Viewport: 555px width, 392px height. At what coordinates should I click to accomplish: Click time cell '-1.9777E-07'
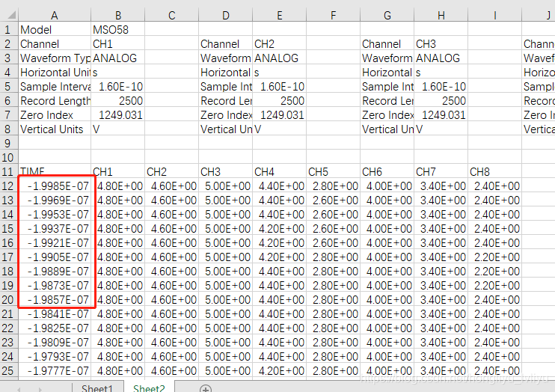(x=55, y=370)
